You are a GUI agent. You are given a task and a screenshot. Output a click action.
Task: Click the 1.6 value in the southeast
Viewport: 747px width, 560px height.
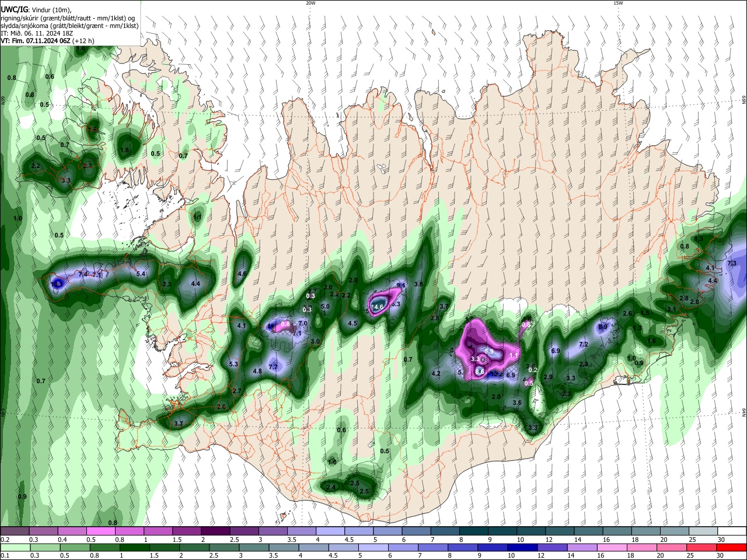[652, 341]
